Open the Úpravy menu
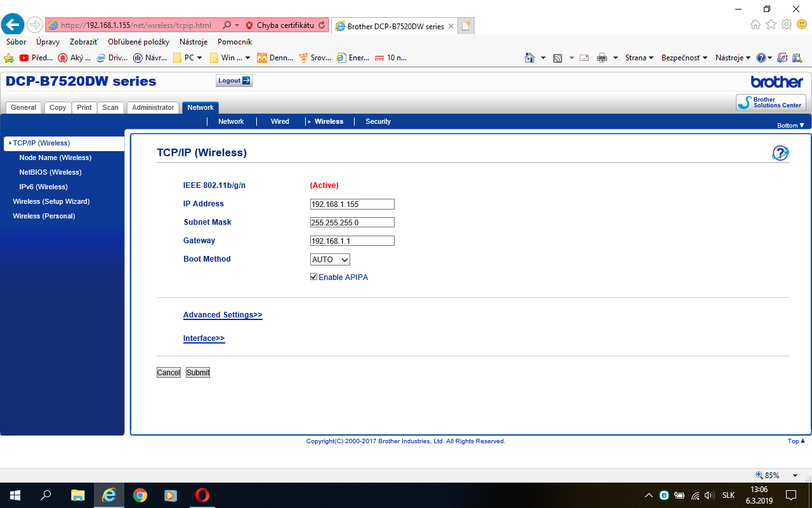The image size is (812, 508). pyautogui.click(x=48, y=42)
